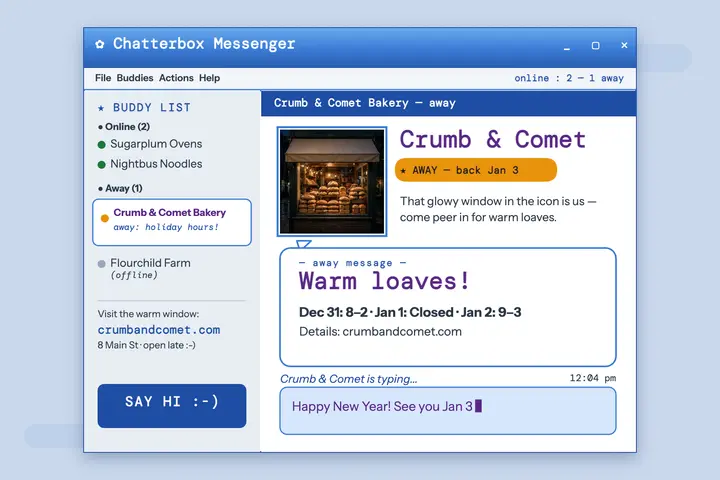Open the Help menu
This screenshot has width=720, height=480.
pyautogui.click(x=209, y=78)
